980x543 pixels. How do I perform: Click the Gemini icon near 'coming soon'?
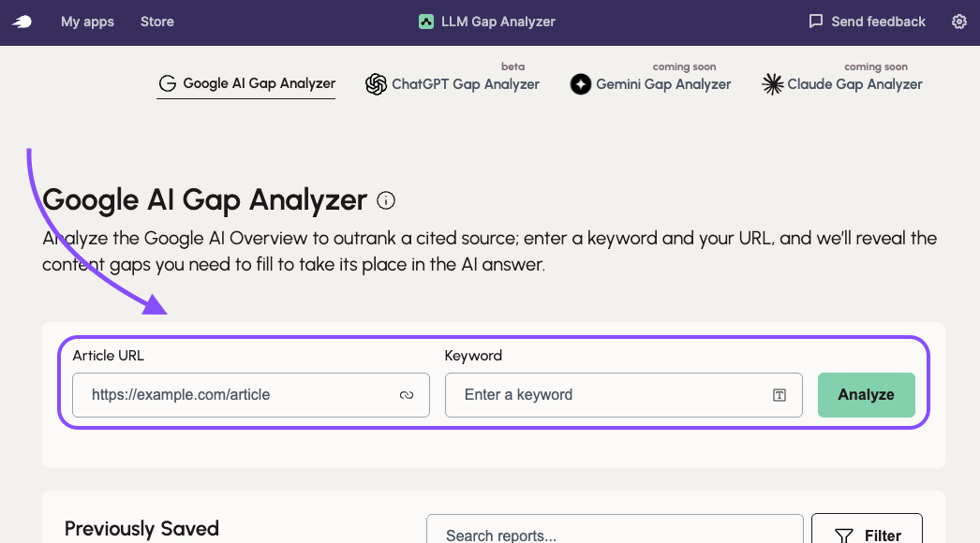tap(580, 84)
